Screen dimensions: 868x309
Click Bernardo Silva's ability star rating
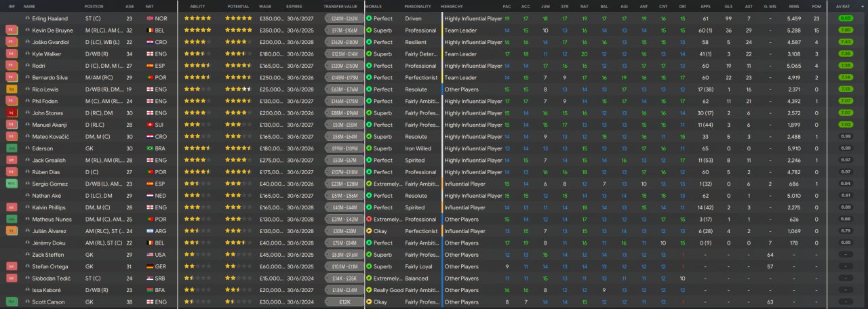point(197,78)
